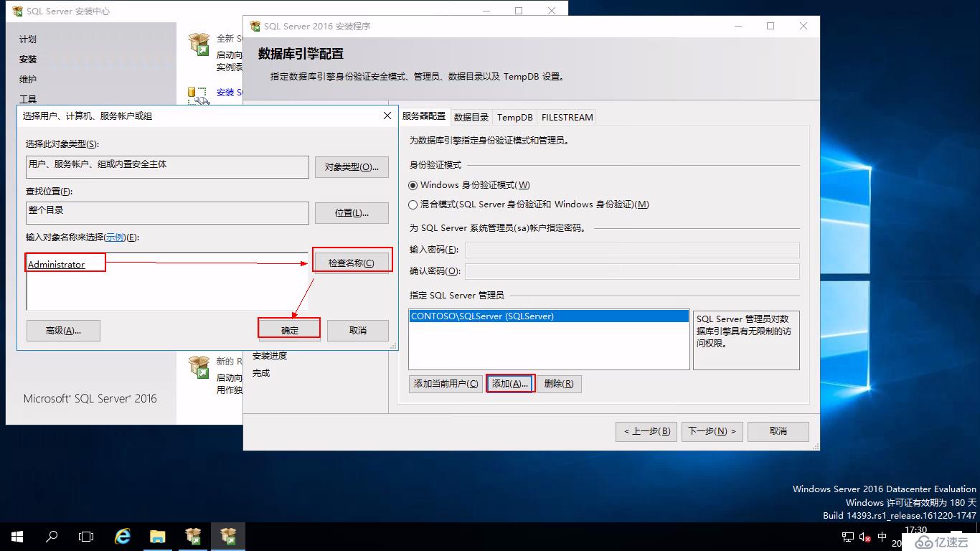
Task: Click the 输入密码(E) password field
Action: pos(633,250)
